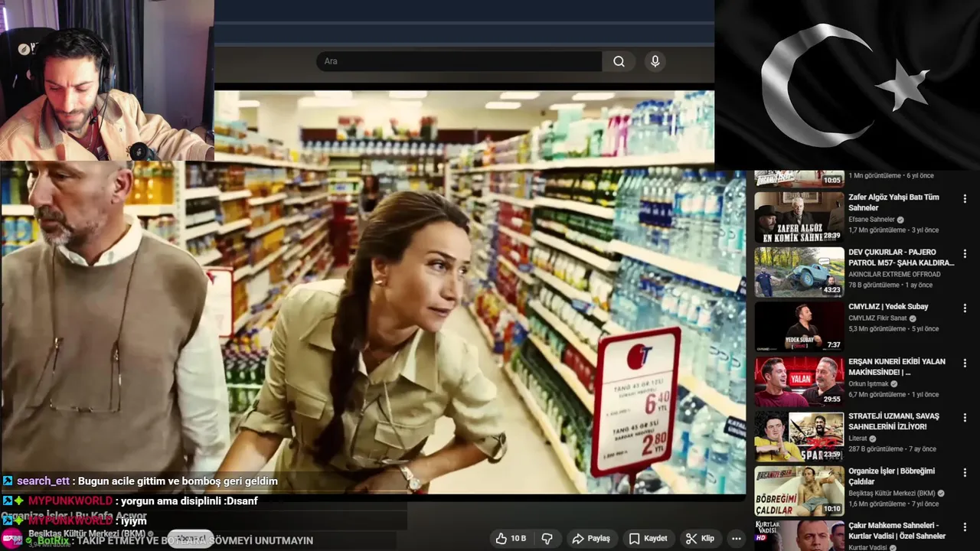This screenshot has height=551, width=980.
Task: Visit CMYLMZ Fikir Sanat channel
Action: click(877, 318)
